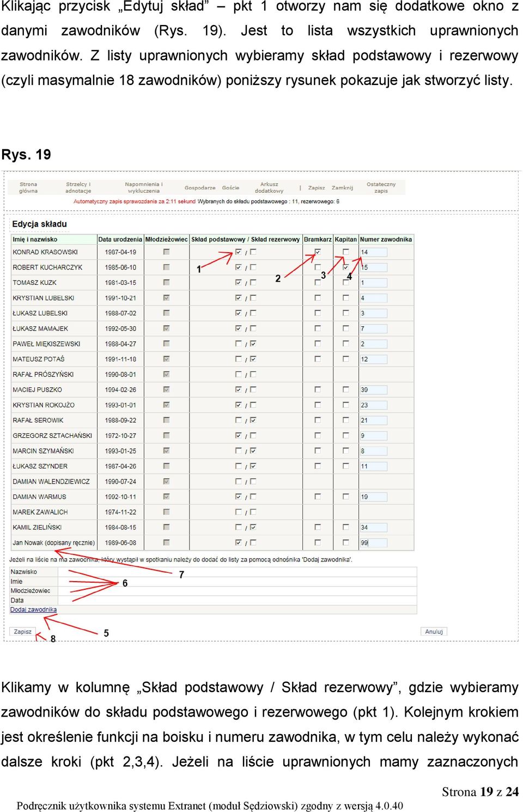Edit Jan Nowak's number field 99
The width and height of the screenshot is (523, 812).
pyautogui.click(x=373, y=542)
